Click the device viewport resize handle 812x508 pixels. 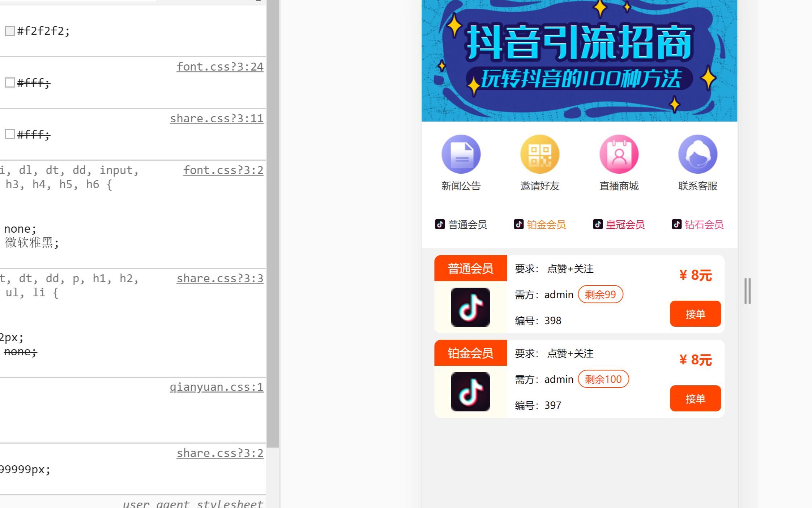[748, 291]
